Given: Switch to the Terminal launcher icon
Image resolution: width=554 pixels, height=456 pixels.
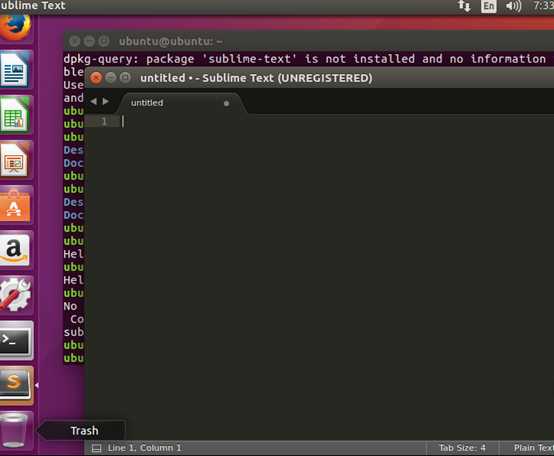Looking at the screenshot, I should pyautogui.click(x=16, y=340).
